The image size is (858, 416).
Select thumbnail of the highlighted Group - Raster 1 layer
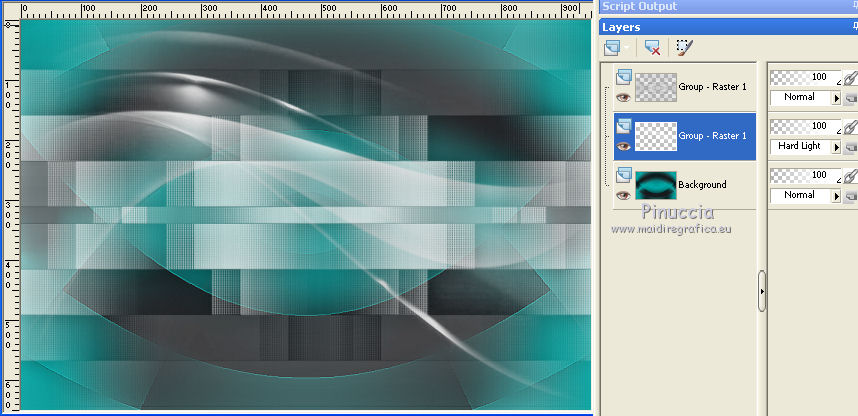click(656, 136)
